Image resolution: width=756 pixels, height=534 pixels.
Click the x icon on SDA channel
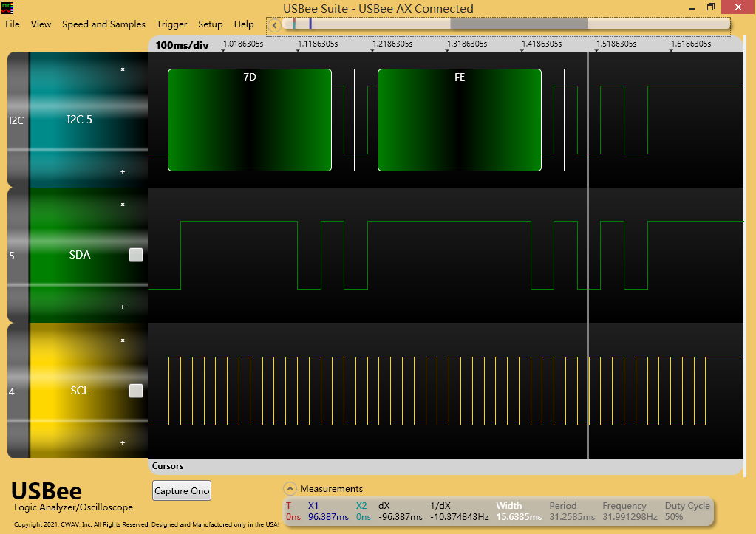click(123, 205)
